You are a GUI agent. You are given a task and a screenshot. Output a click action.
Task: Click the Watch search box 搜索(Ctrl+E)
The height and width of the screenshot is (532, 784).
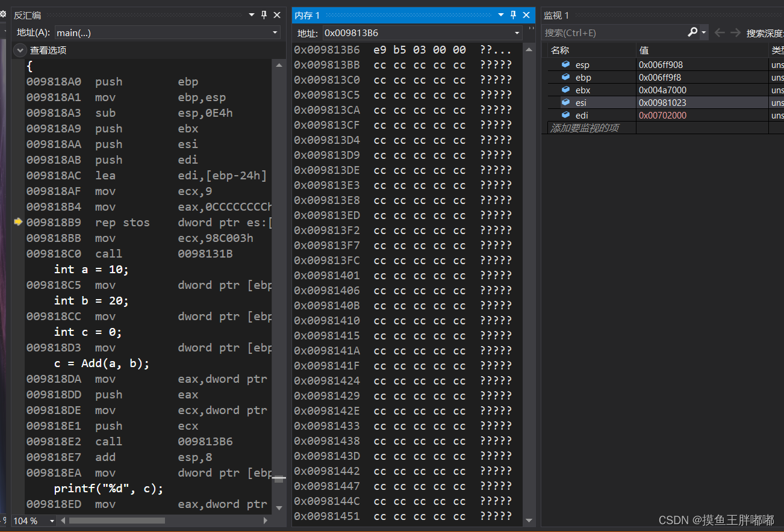(x=614, y=32)
